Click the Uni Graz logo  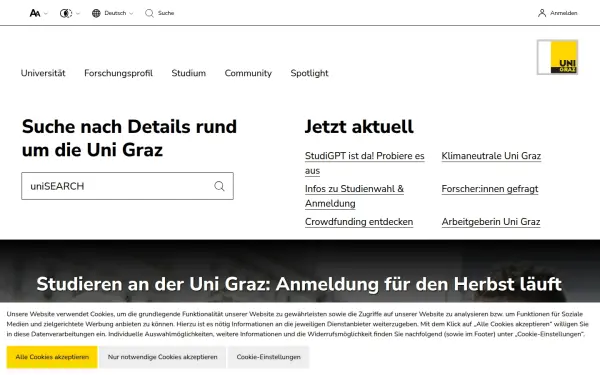pos(558,57)
